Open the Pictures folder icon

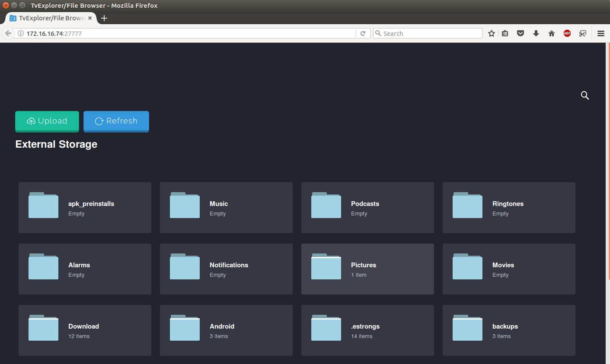click(x=326, y=267)
